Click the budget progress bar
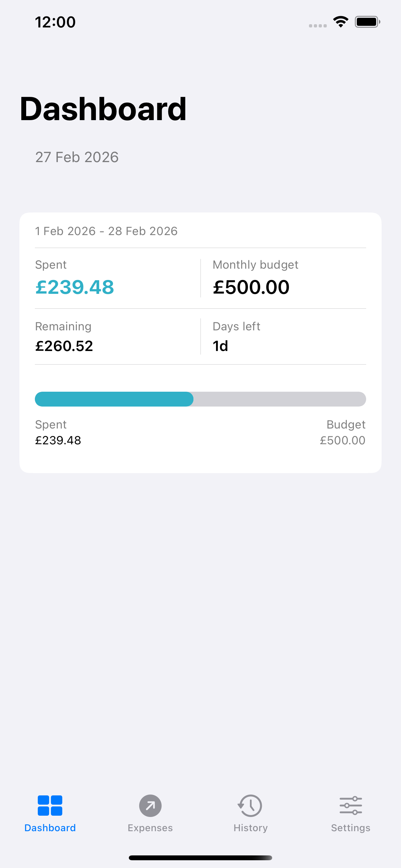The width and height of the screenshot is (401, 868). tap(200, 399)
